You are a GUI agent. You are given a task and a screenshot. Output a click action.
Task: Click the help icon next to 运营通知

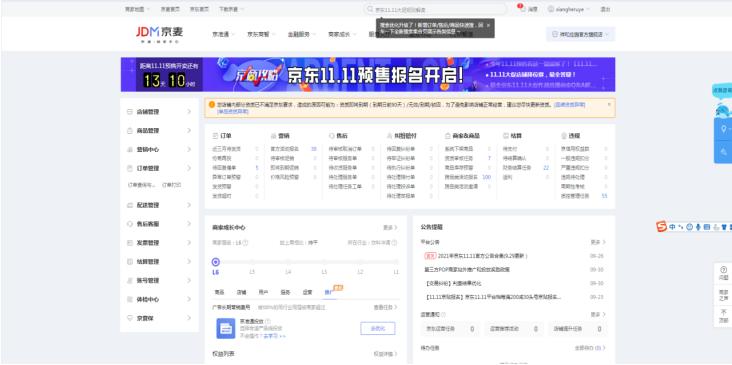pos(443,315)
